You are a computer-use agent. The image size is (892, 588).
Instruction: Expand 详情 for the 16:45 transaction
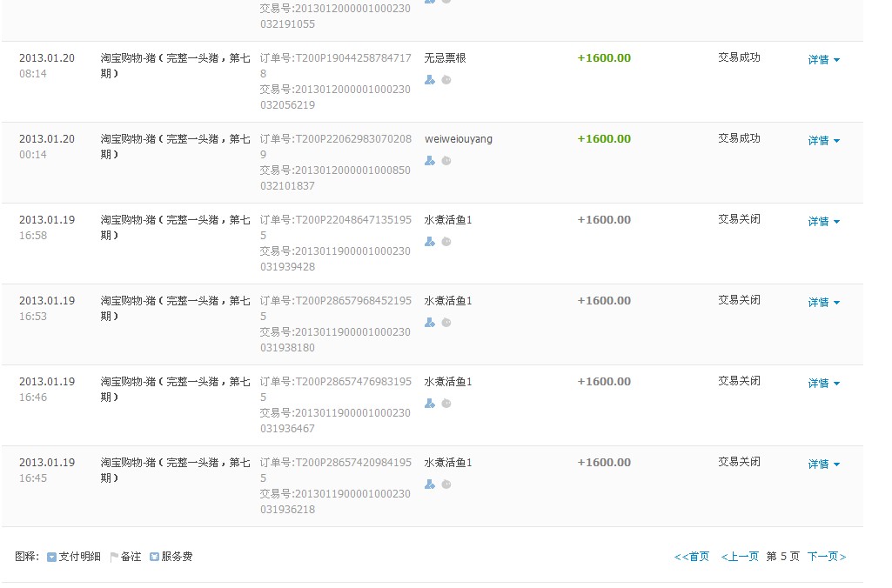coord(823,464)
